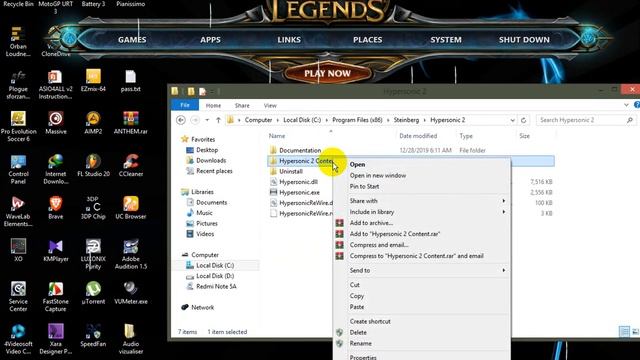Select Add to "Hypersonic 2 Content.rar"
The height and width of the screenshot is (360, 640).
pos(422,234)
